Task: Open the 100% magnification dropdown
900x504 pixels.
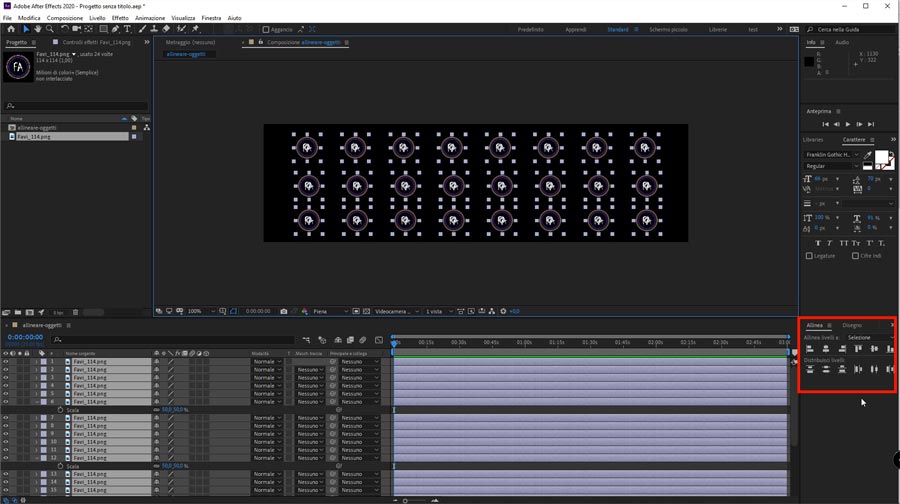Action: point(201,311)
